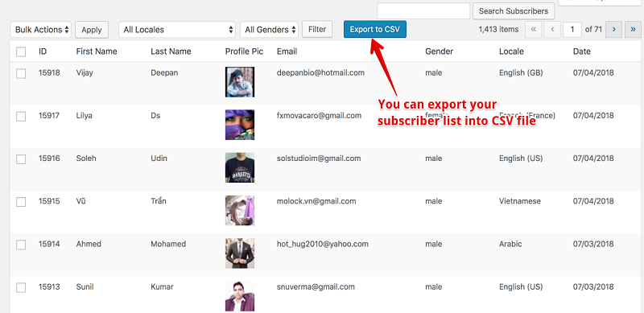This screenshot has height=313, width=644.
Task: Check the box for subscriber 15917
Action: click(x=21, y=116)
